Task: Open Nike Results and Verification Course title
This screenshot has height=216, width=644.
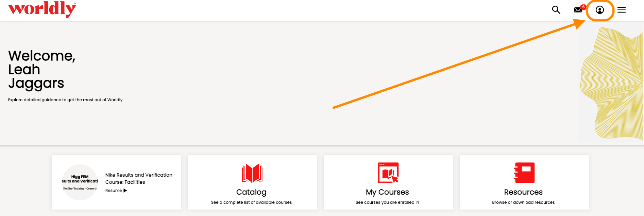Action: 139,179
